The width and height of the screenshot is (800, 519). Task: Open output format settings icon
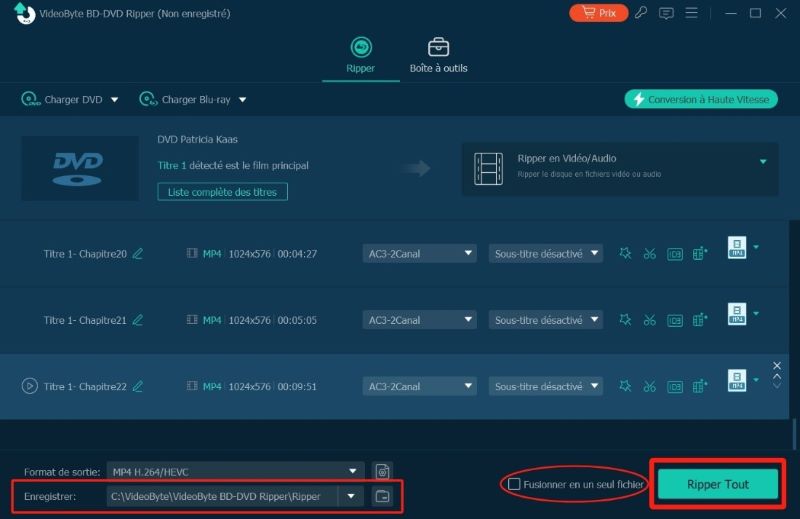tap(383, 472)
